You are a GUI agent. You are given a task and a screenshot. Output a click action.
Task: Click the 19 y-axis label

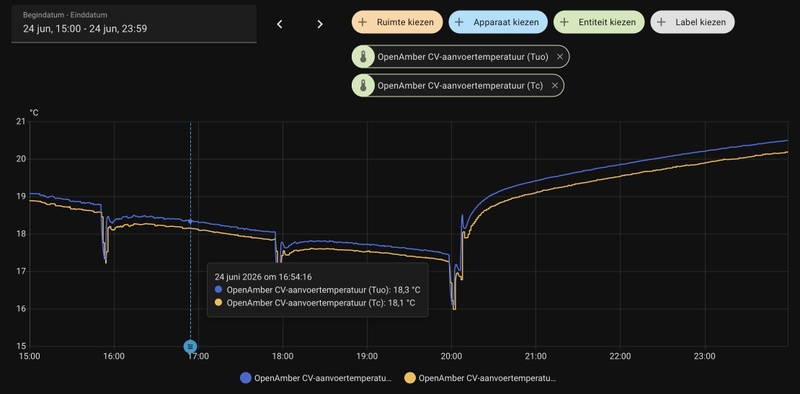pos(21,196)
